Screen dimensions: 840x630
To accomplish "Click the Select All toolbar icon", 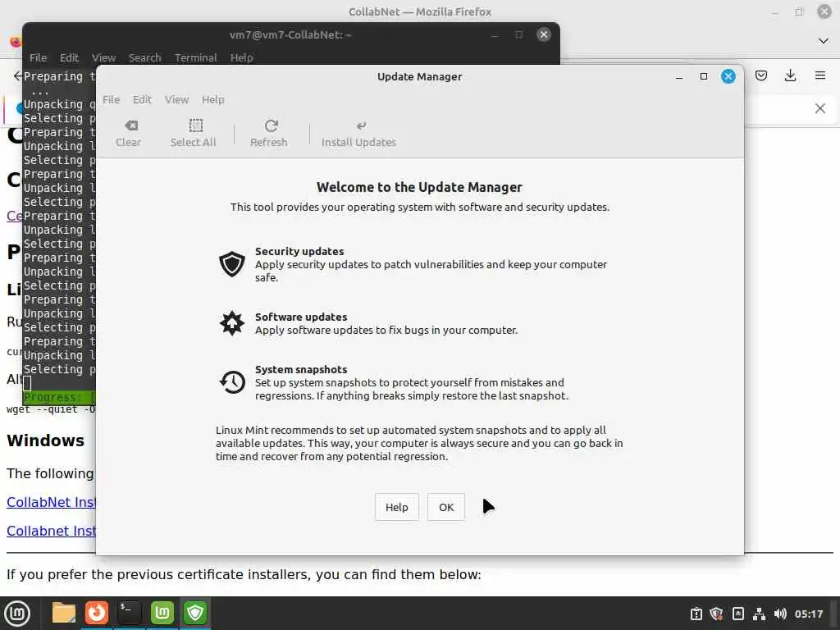I will pyautogui.click(x=193, y=134).
